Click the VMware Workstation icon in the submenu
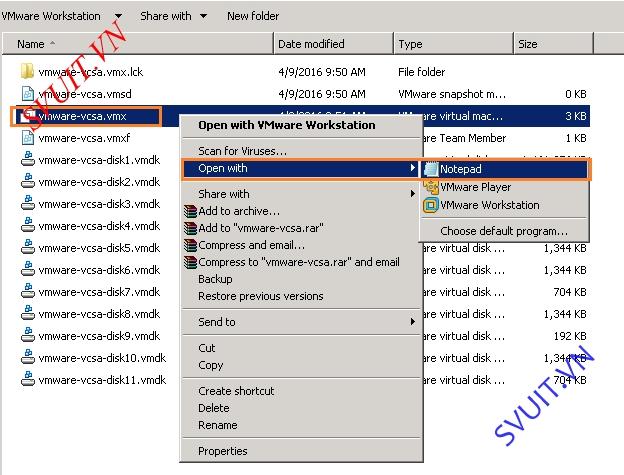Screen dimensions: 624x475 click(x=431, y=205)
